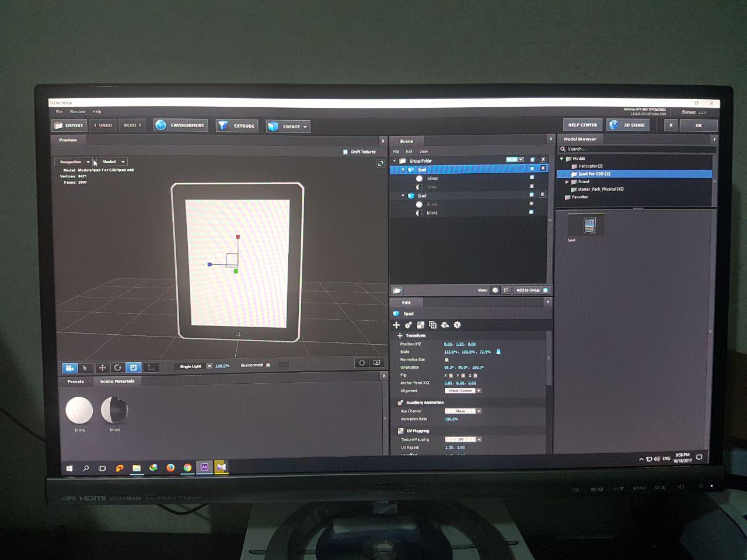Image resolution: width=747 pixels, height=560 pixels.
Task: Open the Help menu
Action: click(x=97, y=111)
